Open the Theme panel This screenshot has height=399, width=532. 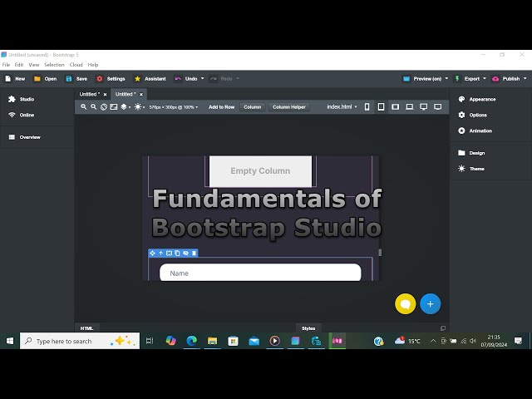(471, 169)
